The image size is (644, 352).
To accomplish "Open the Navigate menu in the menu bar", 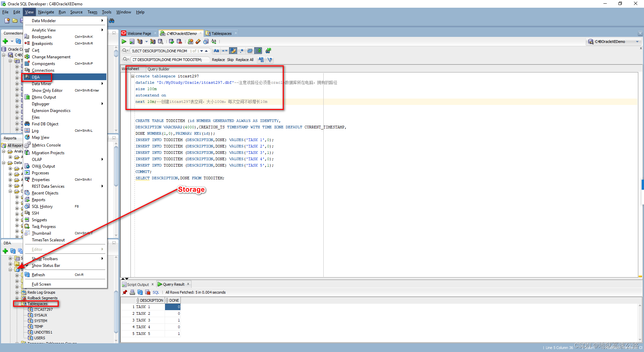I will click(x=46, y=12).
